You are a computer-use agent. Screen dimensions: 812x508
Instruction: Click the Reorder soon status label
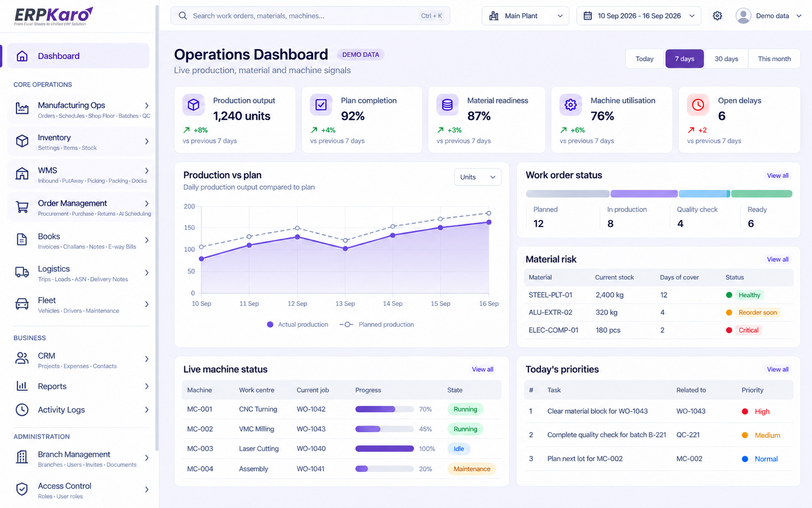[758, 313]
